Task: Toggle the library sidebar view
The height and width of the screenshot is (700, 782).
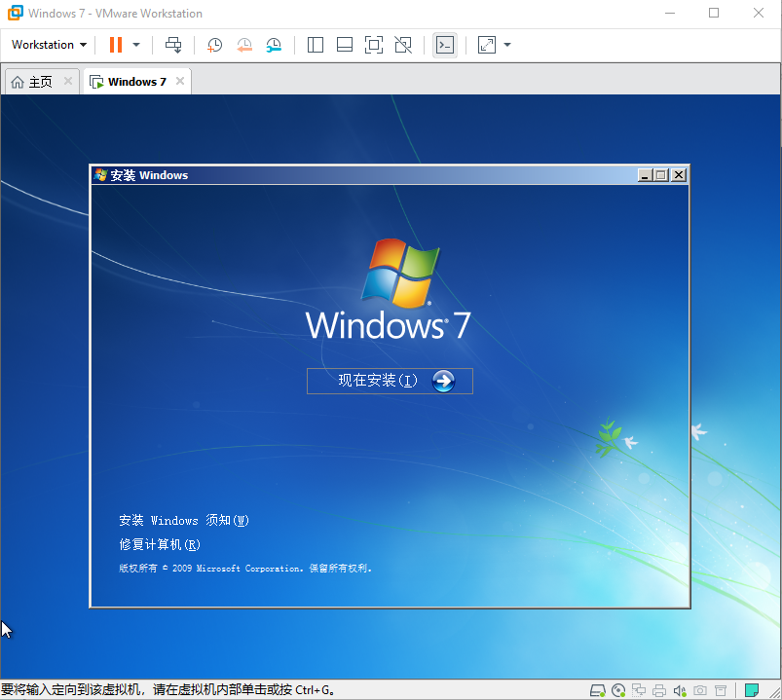Action: (x=316, y=45)
